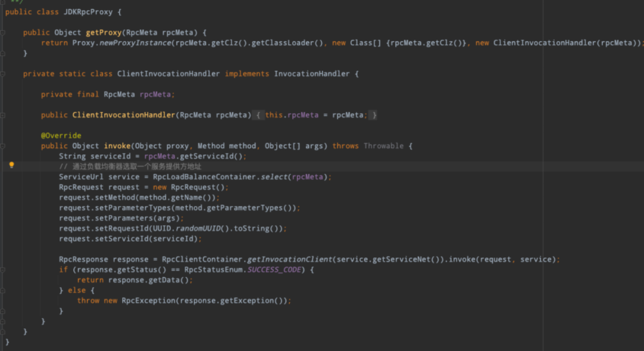
Task: Click the SUCCESS_CODE enum constant
Action: [x=274, y=270]
